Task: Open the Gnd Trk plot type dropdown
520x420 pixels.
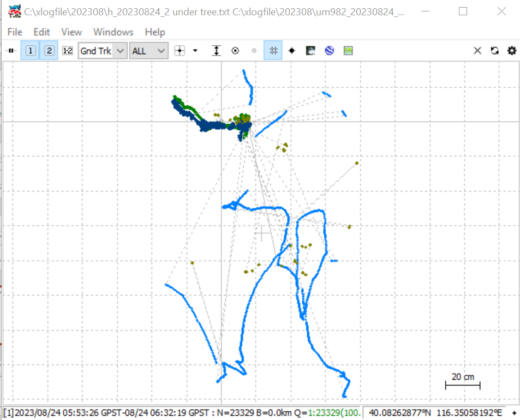Action: point(103,51)
